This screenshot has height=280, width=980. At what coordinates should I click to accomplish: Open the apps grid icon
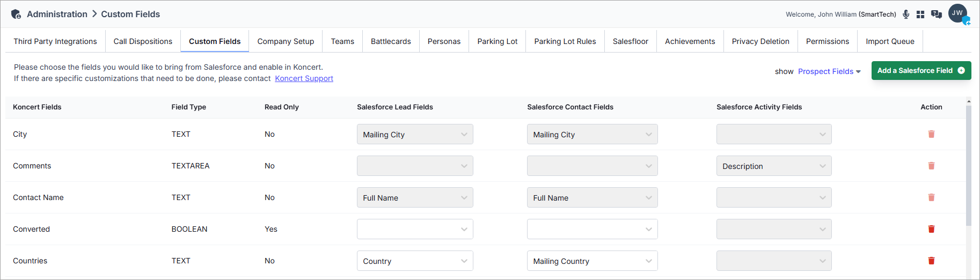click(x=920, y=14)
